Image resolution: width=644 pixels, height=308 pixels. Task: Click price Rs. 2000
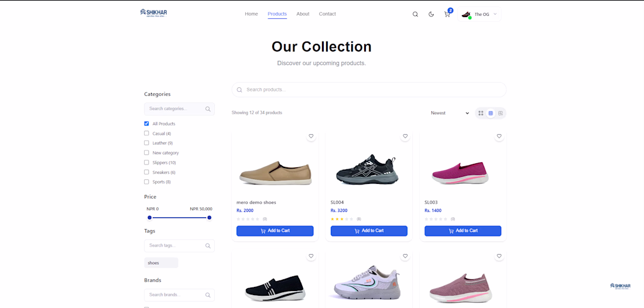click(245, 211)
